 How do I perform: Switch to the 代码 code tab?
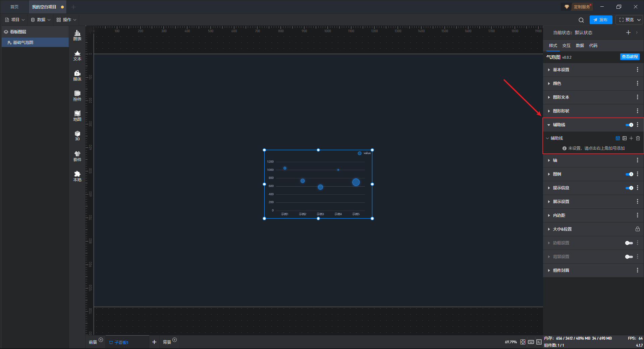[593, 46]
